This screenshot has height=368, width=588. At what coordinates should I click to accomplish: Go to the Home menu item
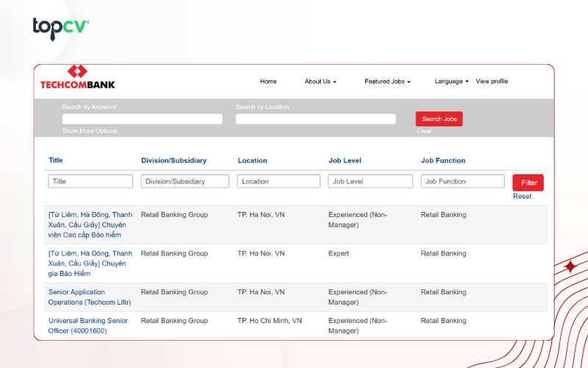tap(268, 82)
